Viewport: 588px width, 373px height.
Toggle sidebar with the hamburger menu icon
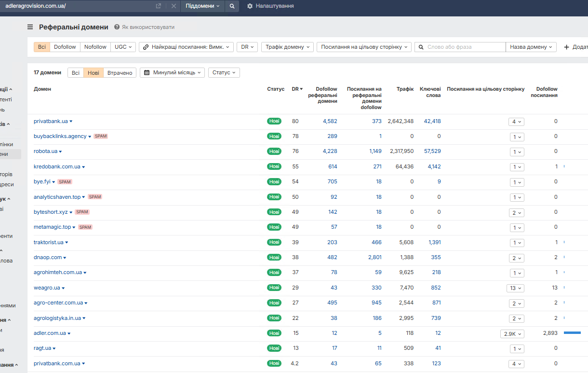[30, 27]
